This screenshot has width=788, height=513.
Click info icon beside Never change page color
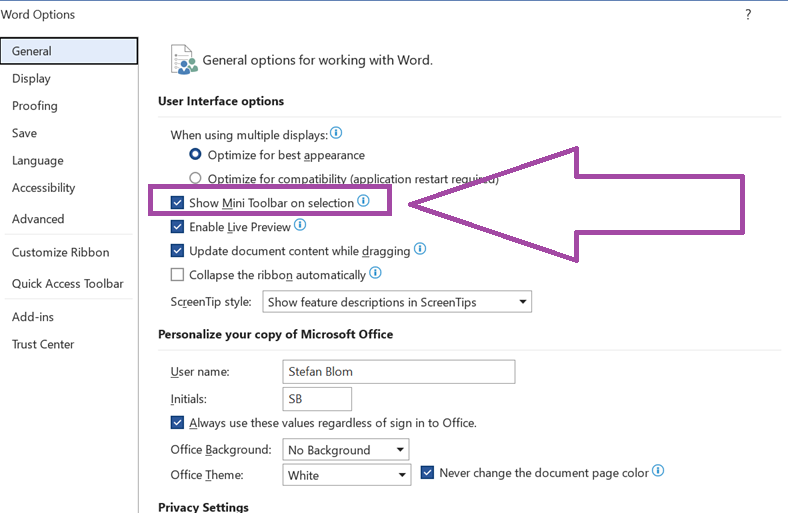(x=658, y=471)
